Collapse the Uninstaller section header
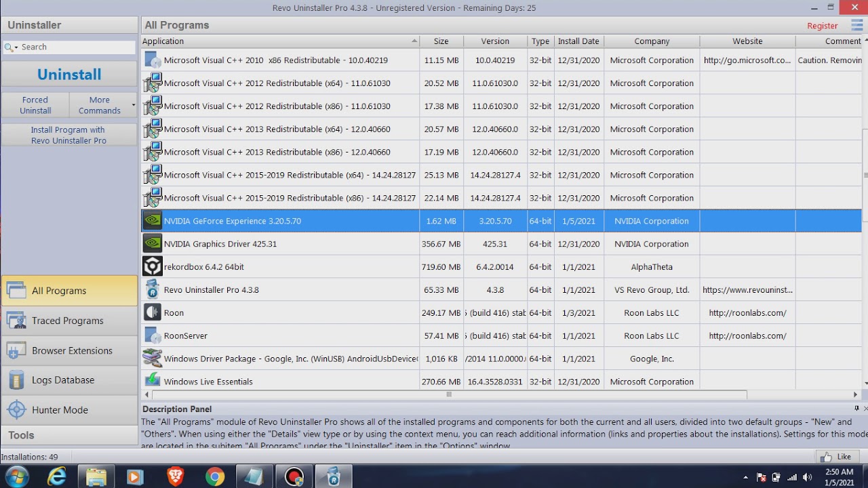This screenshot has height=488, width=868. (69, 25)
